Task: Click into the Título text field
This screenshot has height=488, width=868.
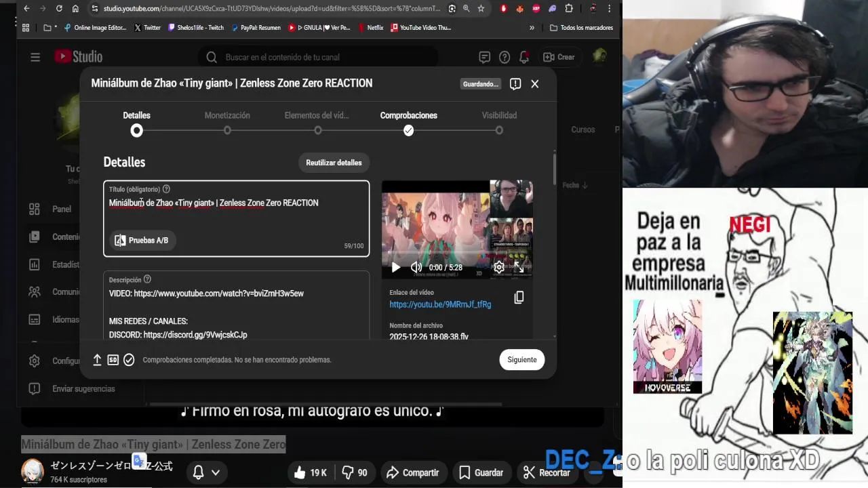Action: click(x=236, y=218)
